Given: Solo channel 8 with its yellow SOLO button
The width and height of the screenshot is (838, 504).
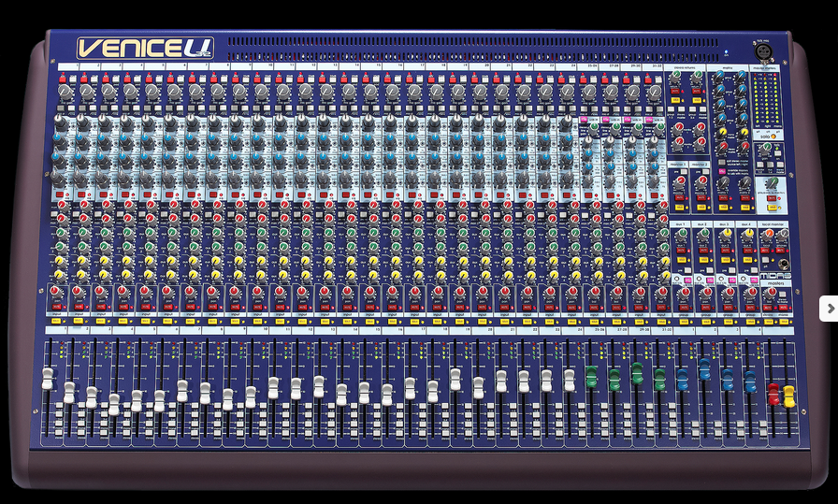Looking at the screenshot, I should (x=212, y=322).
